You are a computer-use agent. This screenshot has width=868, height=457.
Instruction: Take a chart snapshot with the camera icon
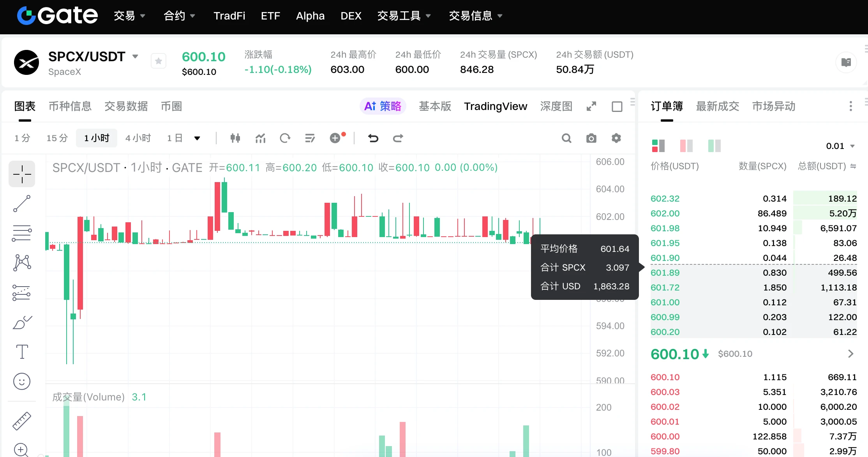click(x=591, y=138)
